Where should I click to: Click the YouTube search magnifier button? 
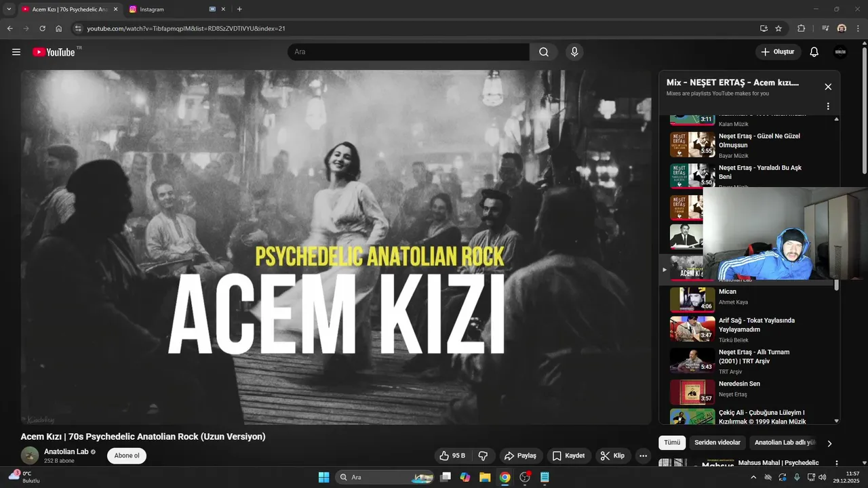[x=544, y=52]
